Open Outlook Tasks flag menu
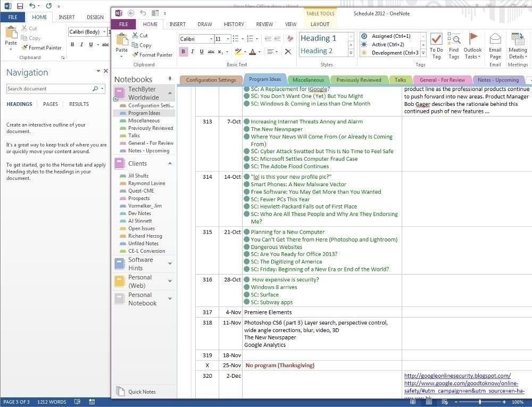Screen dimensions: 532x407 (472, 46)
